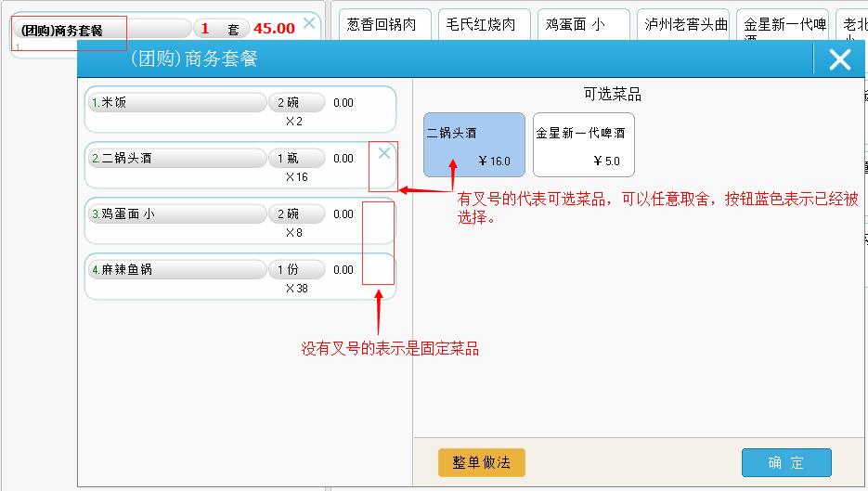Choose 泸州老窖头曲 from dish menu
Image resolution: width=868 pixels, height=491 pixels.
coord(686,25)
